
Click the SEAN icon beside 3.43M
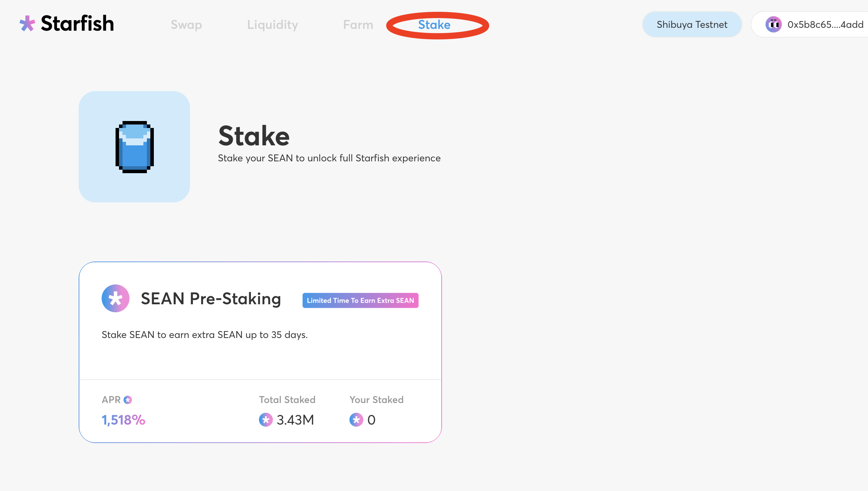tap(266, 420)
